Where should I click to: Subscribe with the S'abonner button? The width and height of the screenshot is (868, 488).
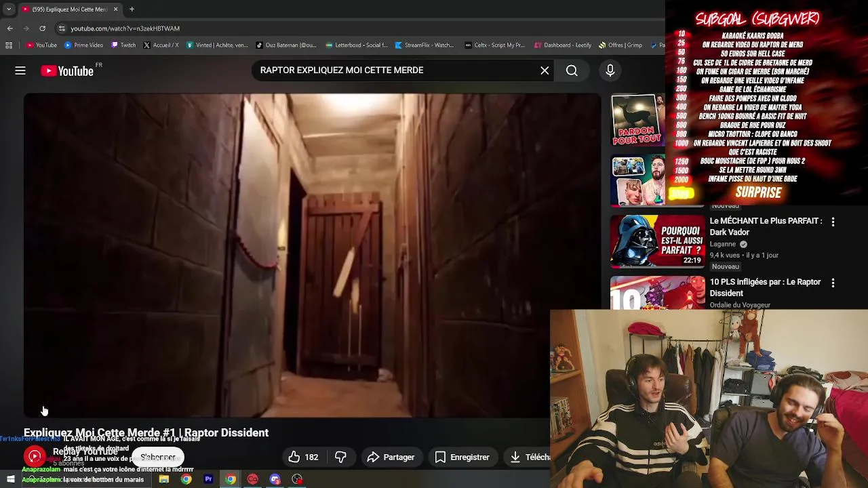coord(158,457)
